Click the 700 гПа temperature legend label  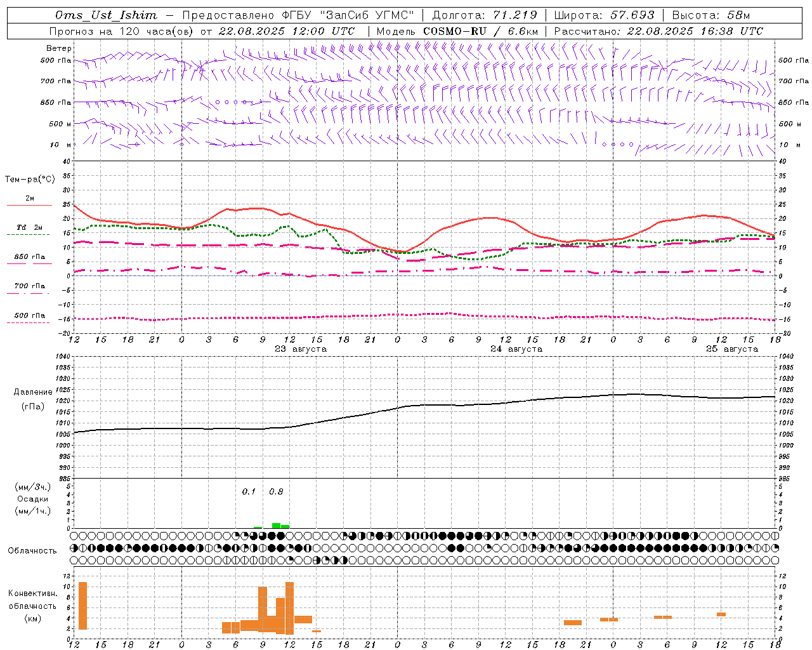[30, 286]
